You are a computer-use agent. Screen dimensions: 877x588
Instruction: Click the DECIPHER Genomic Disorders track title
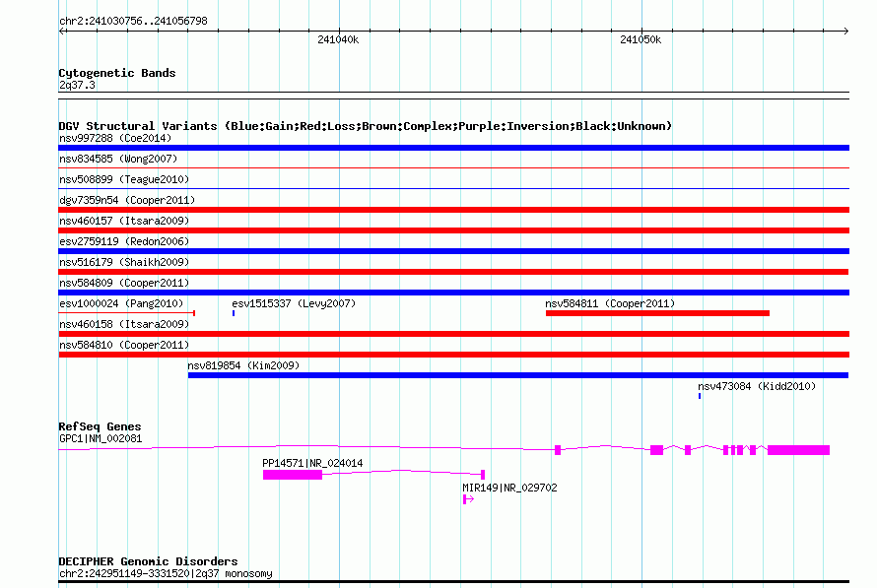click(148, 561)
